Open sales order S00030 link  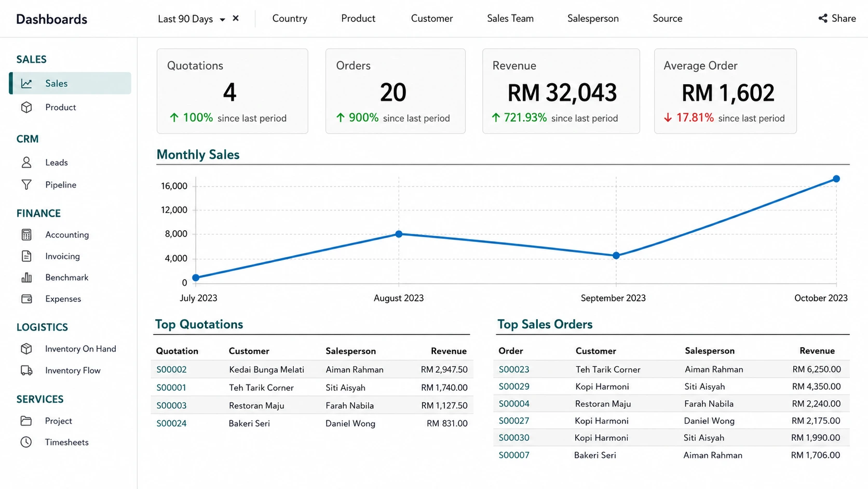click(514, 438)
